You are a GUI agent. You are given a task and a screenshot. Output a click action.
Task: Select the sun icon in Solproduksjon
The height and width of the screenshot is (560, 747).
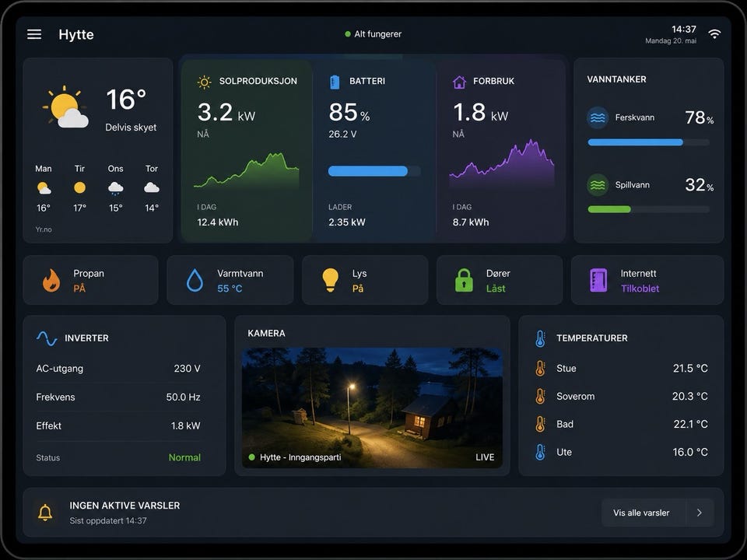[x=204, y=82]
